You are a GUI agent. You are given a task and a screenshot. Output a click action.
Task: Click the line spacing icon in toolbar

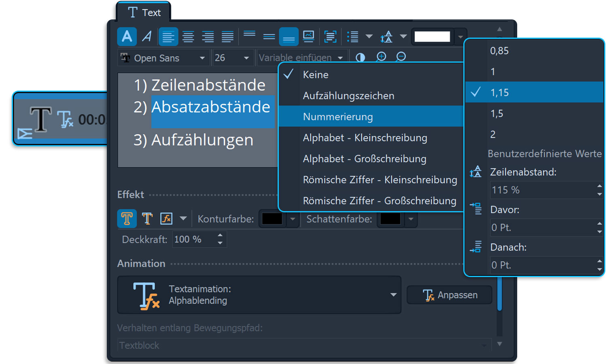click(x=386, y=37)
